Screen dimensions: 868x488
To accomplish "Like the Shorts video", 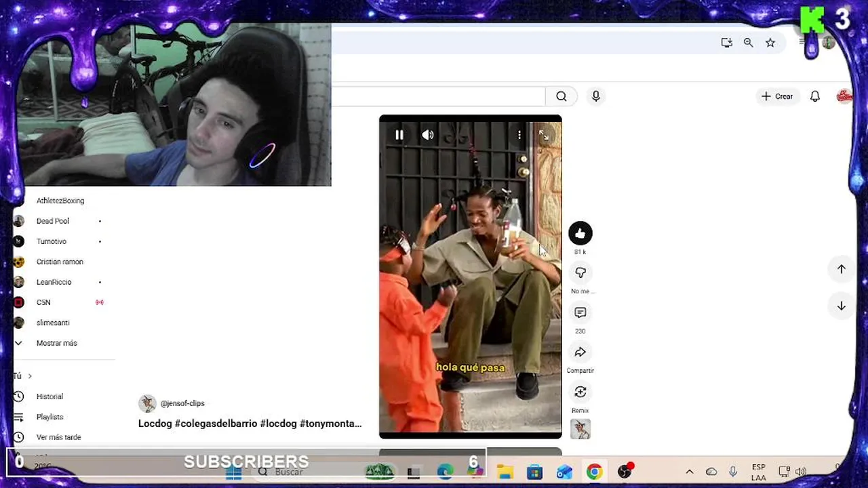I will click(580, 233).
